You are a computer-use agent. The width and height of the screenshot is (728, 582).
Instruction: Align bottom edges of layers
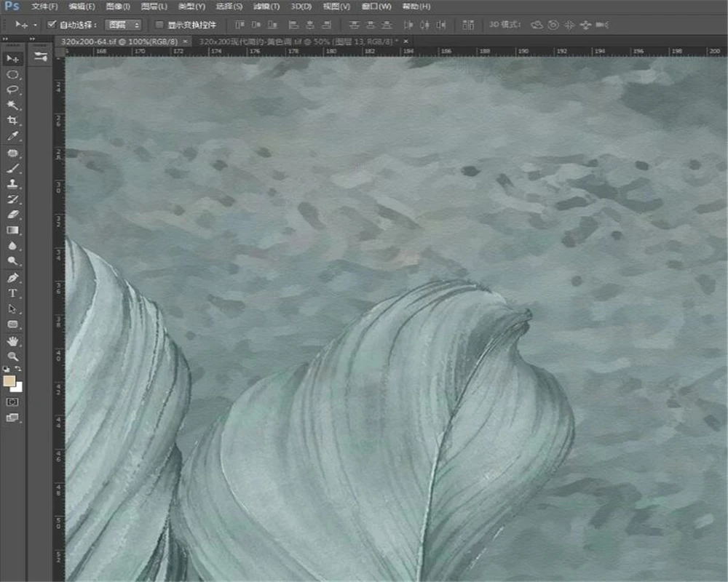(272, 25)
